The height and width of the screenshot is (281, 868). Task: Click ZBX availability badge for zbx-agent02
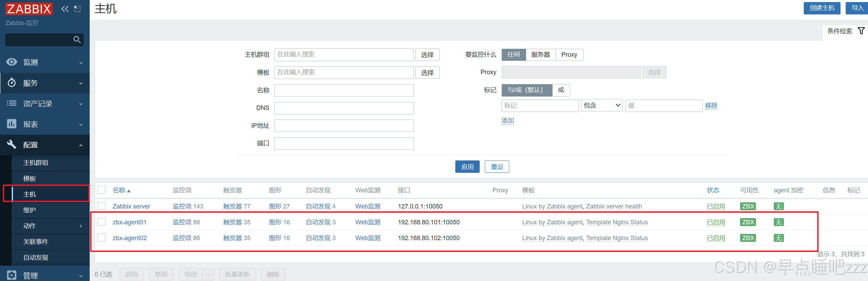[x=748, y=238]
